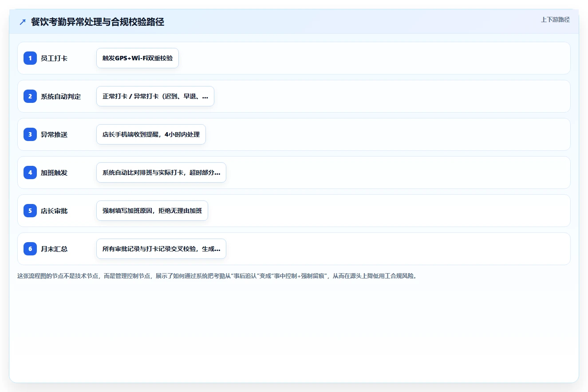Image resolution: width=588 pixels, height=392 pixels.
Task: Select the 加班触发 step label
Action: [54, 172]
